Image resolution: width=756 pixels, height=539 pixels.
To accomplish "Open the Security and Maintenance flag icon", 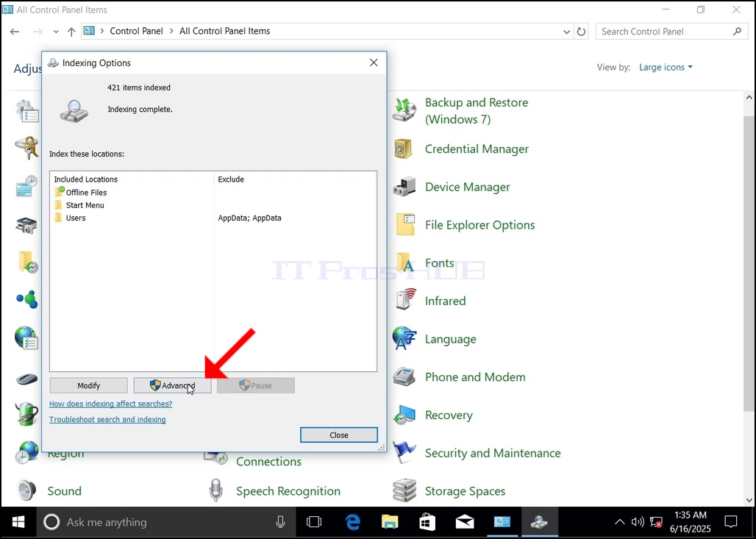I will pyautogui.click(x=404, y=453).
